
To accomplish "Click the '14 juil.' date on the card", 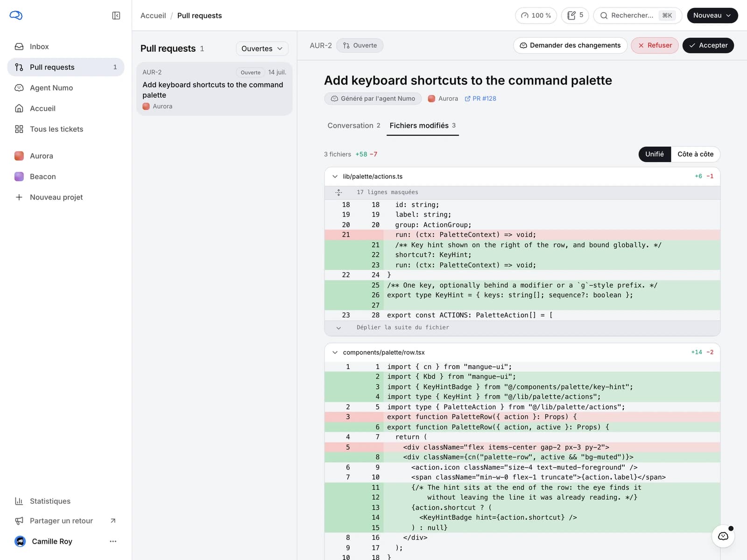I will coord(277,72).
